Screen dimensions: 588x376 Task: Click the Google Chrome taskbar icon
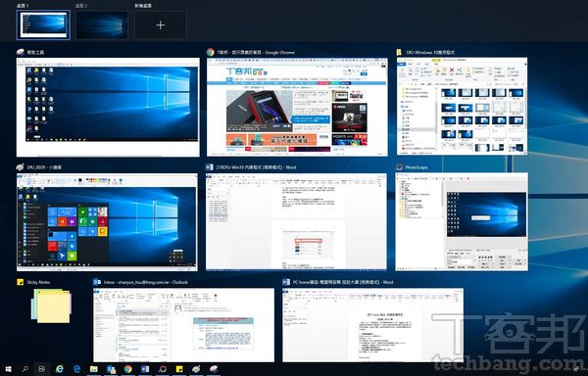128,369
